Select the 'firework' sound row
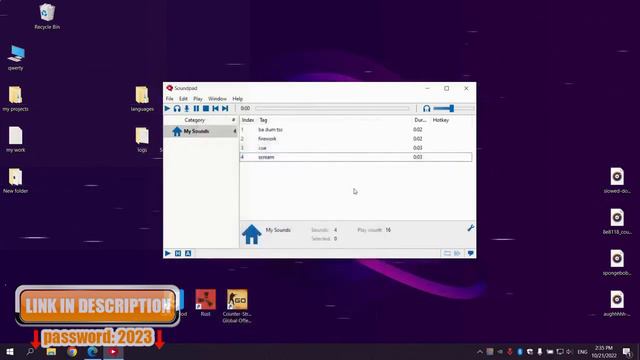This screenshot has width=640, height=360. pos(356,139)
